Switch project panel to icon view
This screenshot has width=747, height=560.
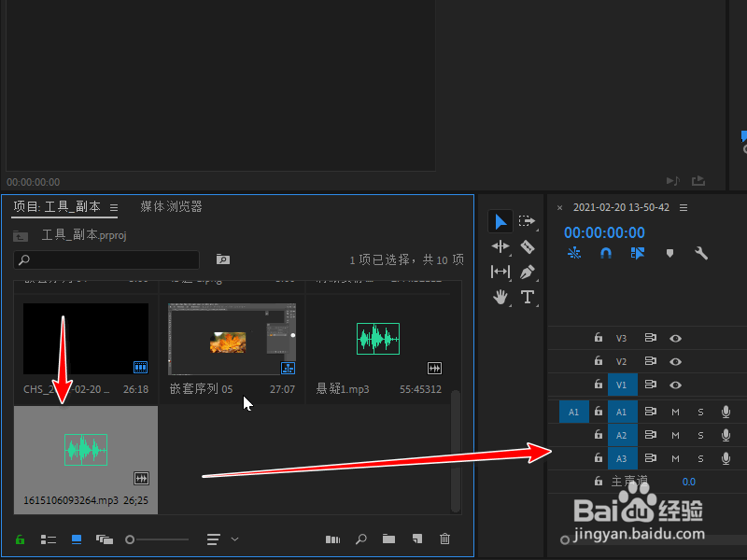coord(77,539)
